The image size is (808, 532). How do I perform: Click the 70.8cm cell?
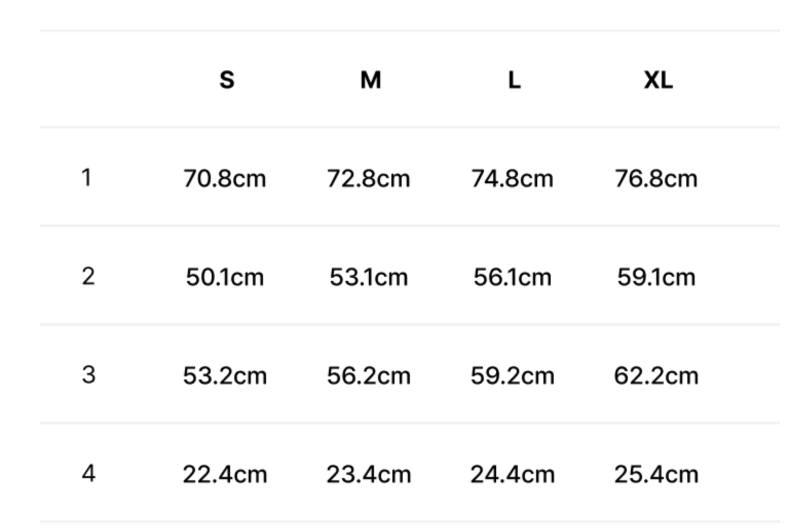224,179
